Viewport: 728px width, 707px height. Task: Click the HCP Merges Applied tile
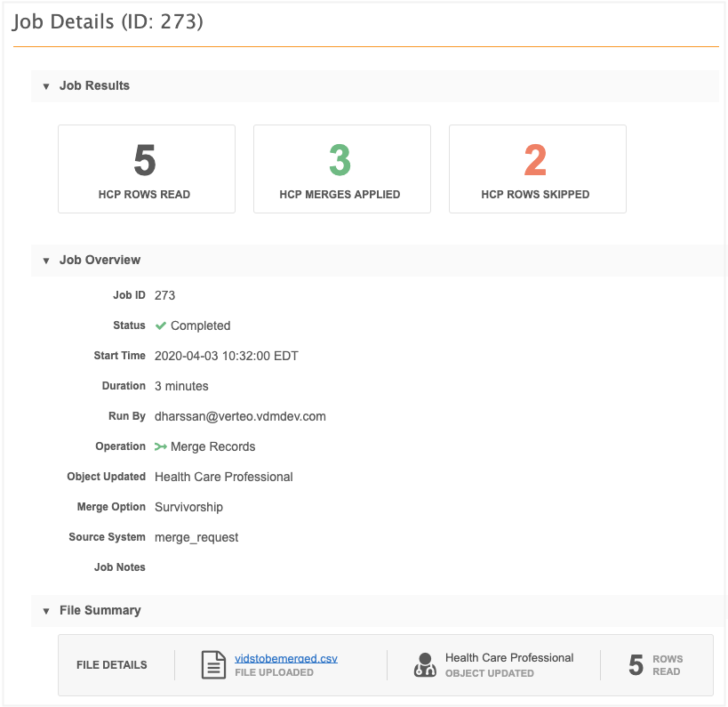click(342, 169)
